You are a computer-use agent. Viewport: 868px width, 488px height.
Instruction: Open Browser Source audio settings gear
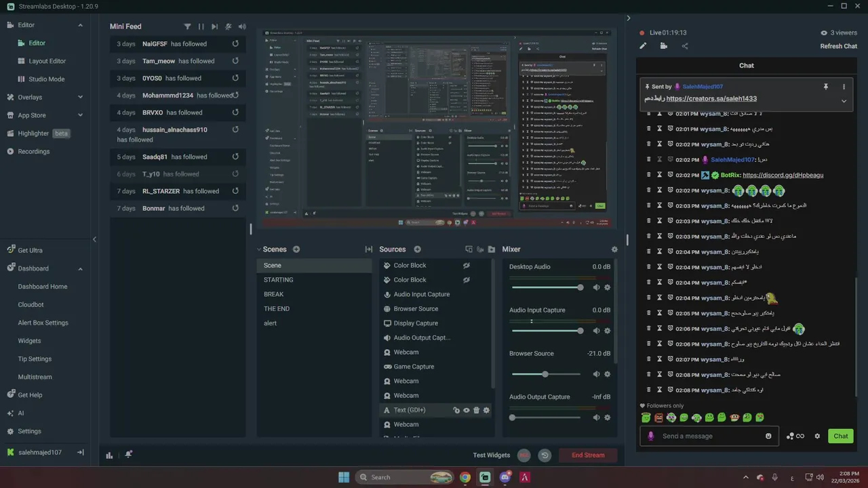pyautogui.click(x=607, y=374)
